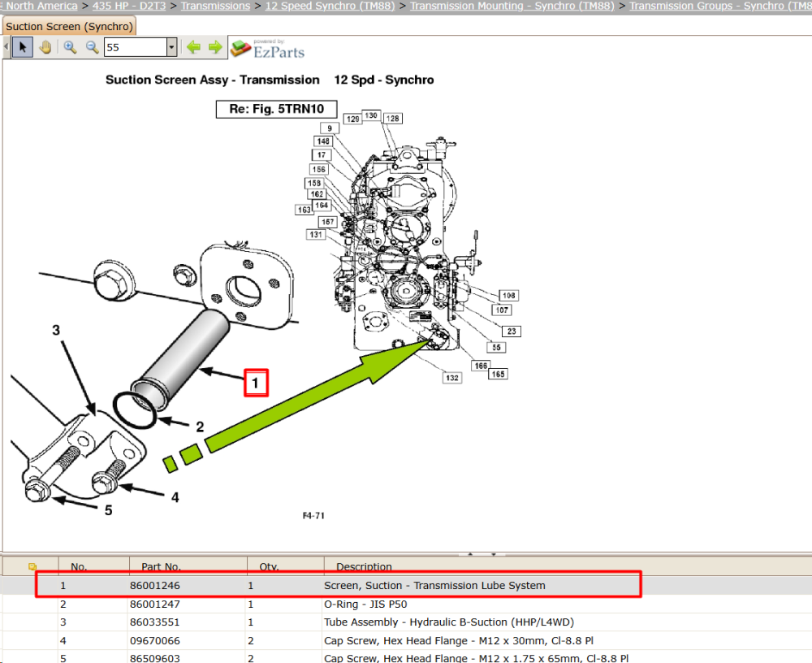Click reference callout 23 on transmission drawing

point(512,331)
